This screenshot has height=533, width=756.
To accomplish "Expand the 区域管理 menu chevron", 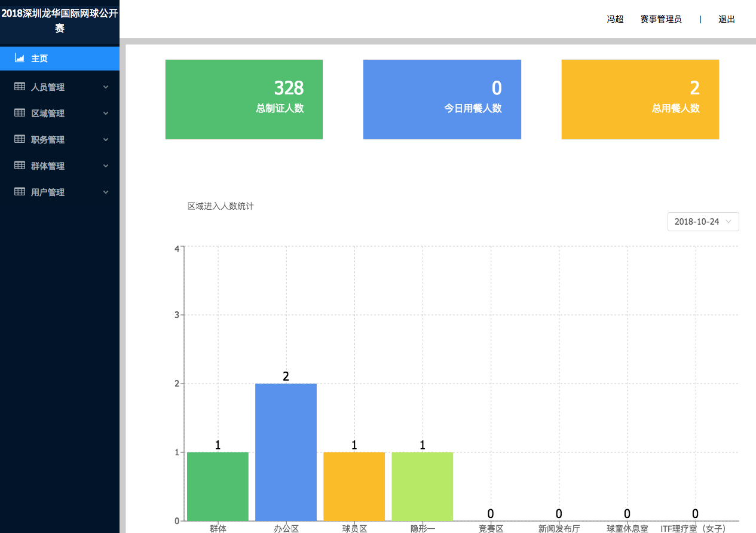I will pos(106,114).
